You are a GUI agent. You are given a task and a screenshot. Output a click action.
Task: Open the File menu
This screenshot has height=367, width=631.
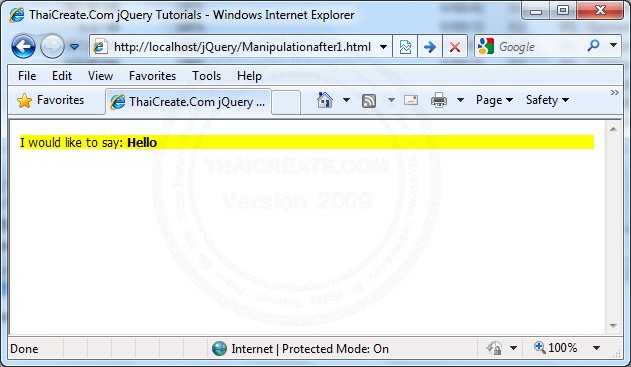(27, 76)
